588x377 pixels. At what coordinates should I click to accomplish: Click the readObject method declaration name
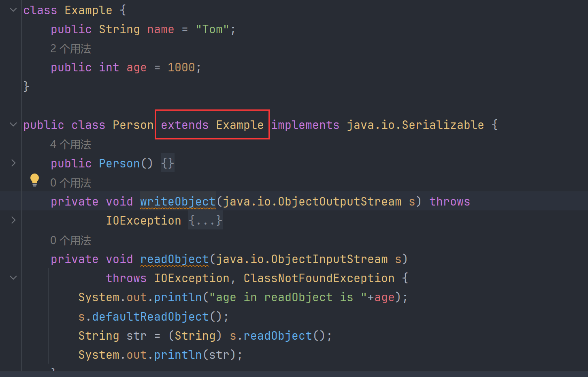click(175, 259)
